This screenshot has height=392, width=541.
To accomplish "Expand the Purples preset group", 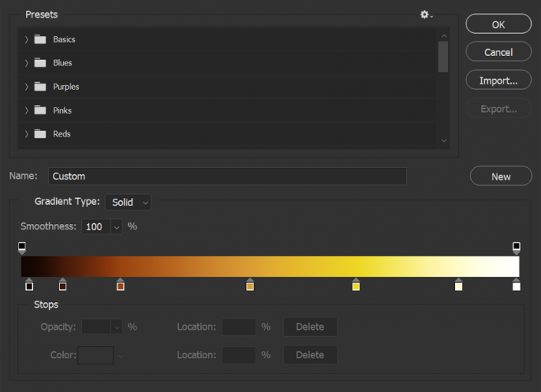I will pyautogui.click(x=26, y=87).
